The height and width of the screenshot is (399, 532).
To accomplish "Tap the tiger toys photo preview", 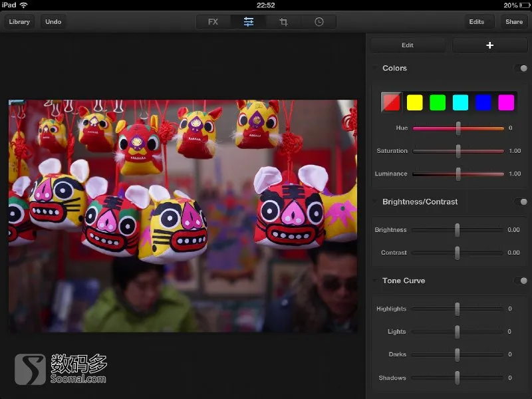I will point(183,215).
